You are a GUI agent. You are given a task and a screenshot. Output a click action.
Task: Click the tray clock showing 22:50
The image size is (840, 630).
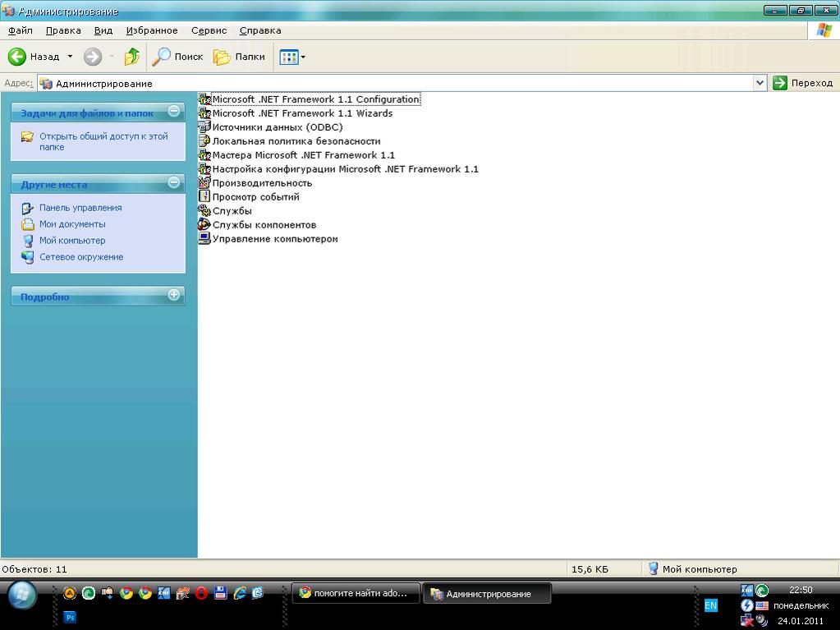click(x=801, y=590)
